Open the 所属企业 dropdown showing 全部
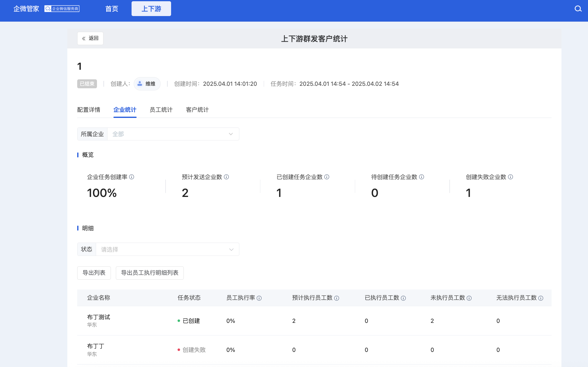Viewport: 588px width, 367px height. pyautogui.click(x=173, y=134)
